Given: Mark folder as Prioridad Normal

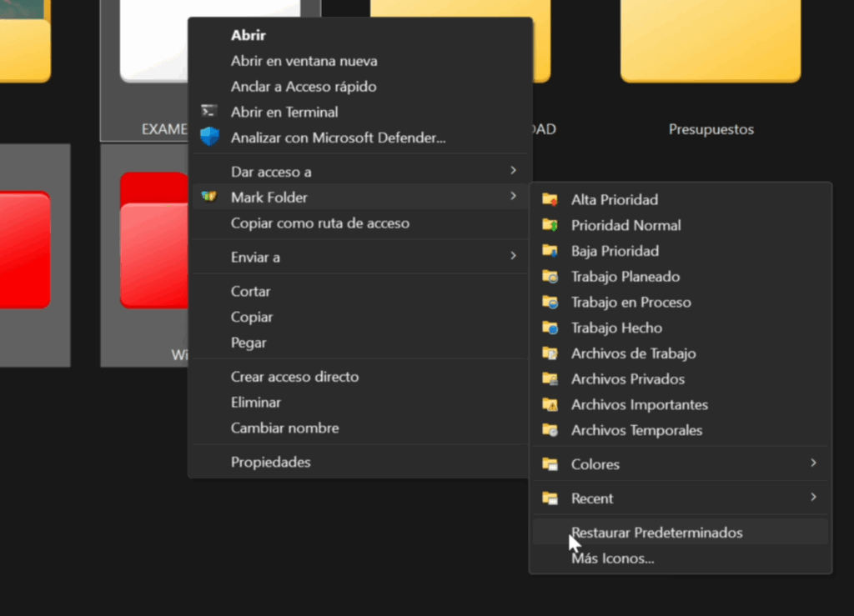Looking at the screenshot, I should (681, 225).
